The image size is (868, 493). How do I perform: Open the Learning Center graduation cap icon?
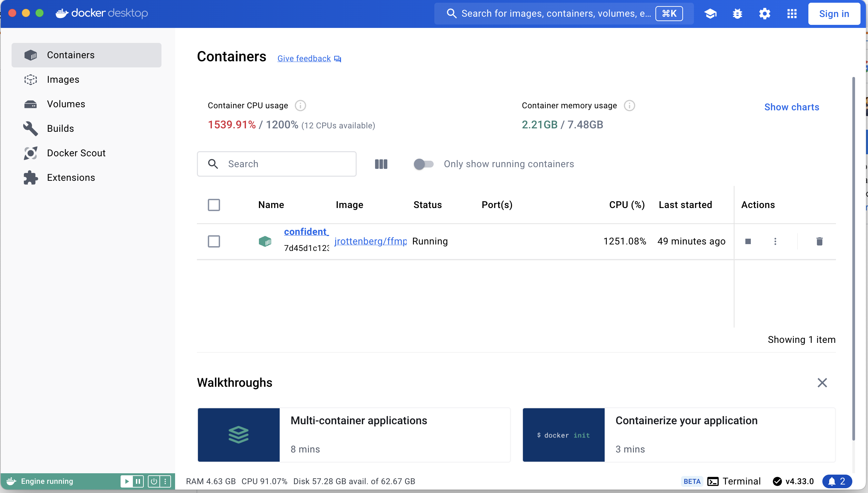coord(710,14)
